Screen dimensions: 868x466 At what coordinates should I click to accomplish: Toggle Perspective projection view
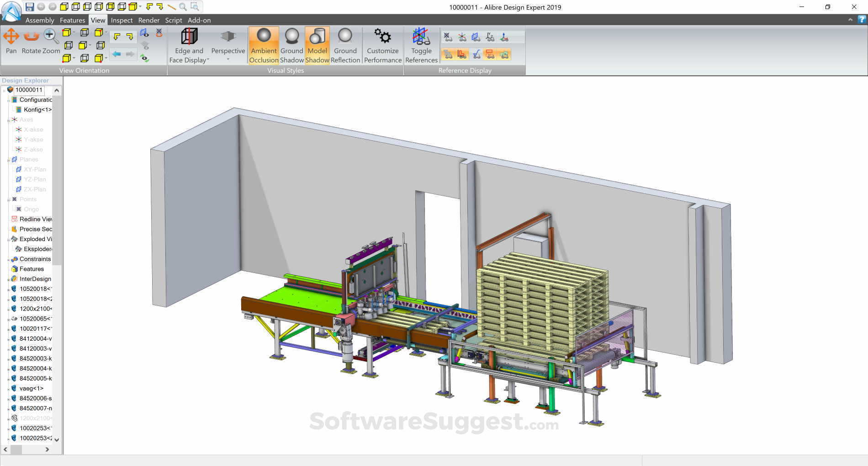pyautogui.click(x=227, y=41)
